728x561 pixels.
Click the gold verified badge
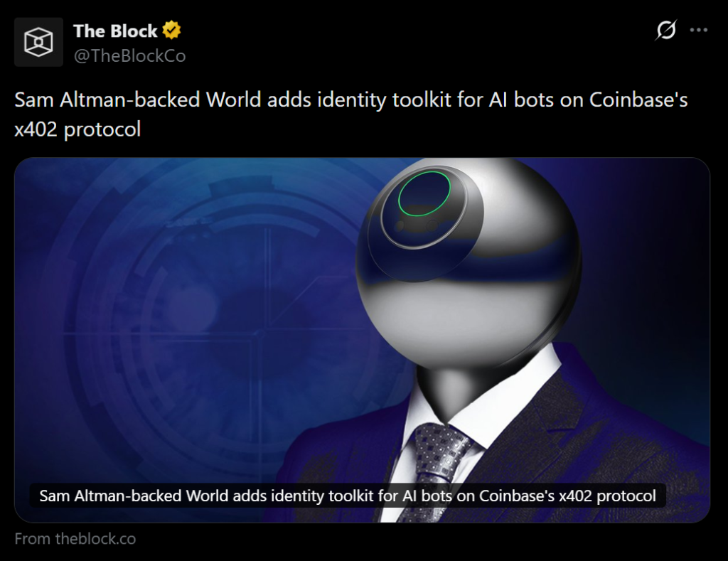(x=172, y=31)
